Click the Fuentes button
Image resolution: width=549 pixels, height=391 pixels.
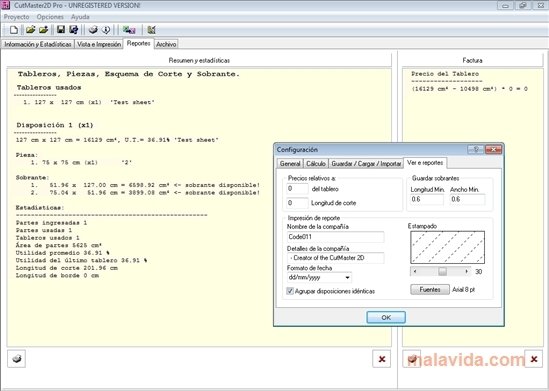click(x=430, y=289)
